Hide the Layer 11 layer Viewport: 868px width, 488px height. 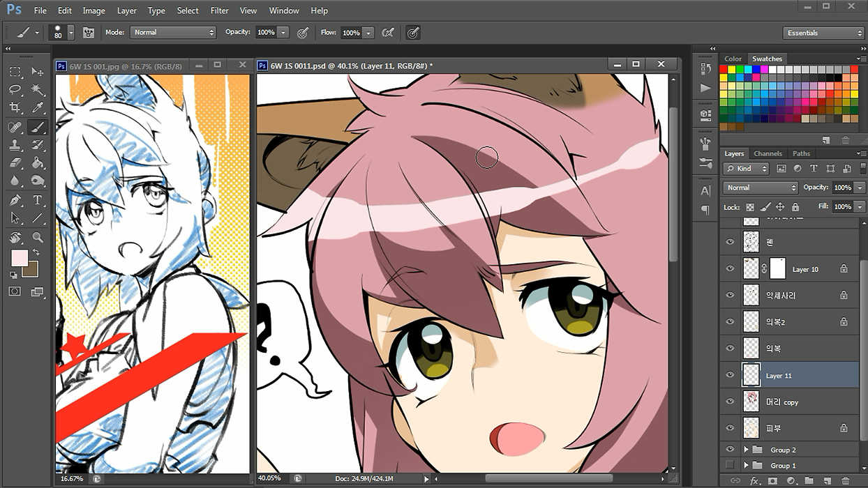pos(730,375)
